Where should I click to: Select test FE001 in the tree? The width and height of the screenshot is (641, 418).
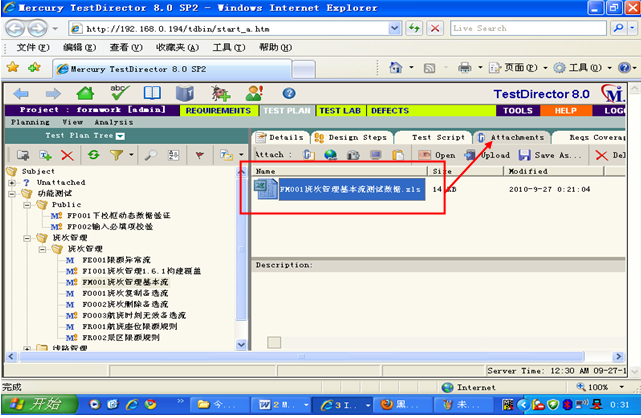click(x=117, y=260)
